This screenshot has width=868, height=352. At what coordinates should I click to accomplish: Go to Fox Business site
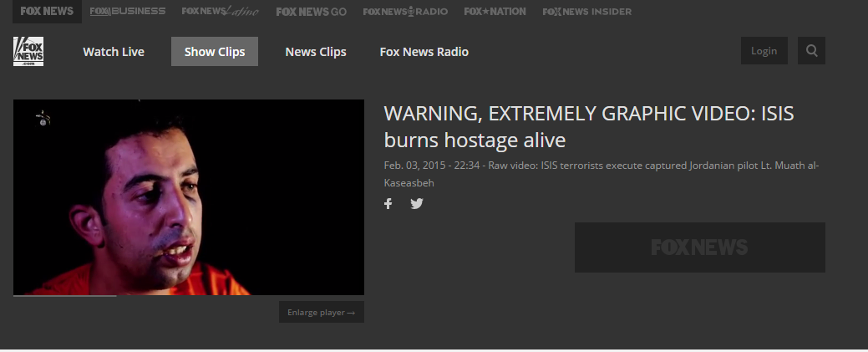tap(127, 11)
